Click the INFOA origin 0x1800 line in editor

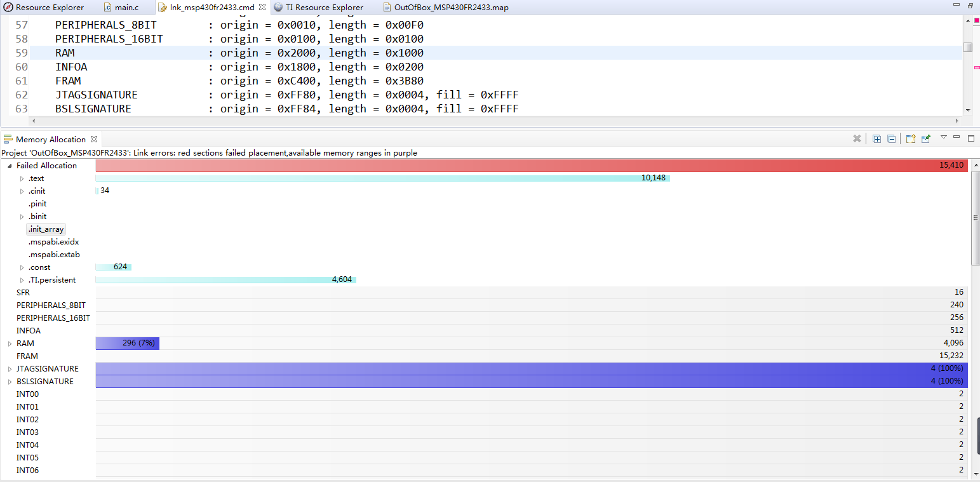click(x=239, y=67)
